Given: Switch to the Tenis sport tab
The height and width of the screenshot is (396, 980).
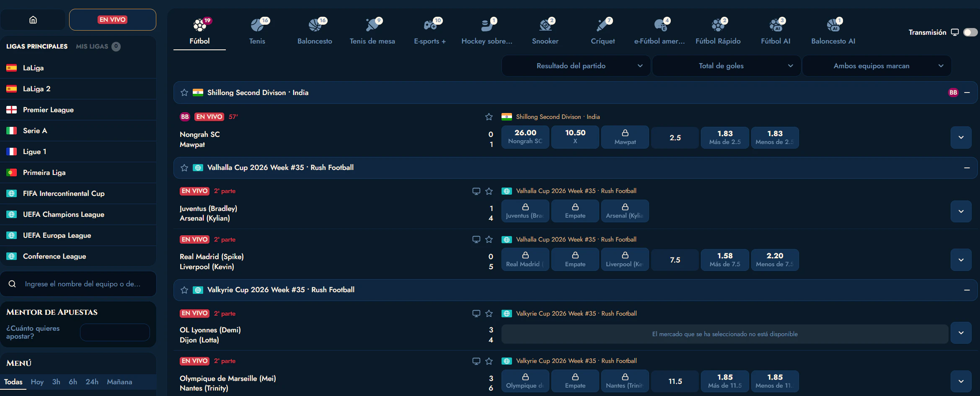Looking at the screenshot, I should (257, 31).
